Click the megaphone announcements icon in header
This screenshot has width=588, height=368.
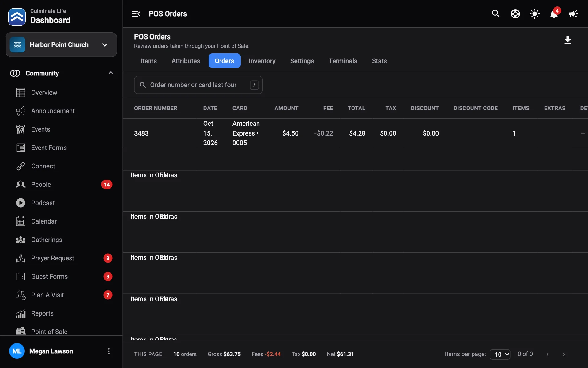(573, 14)
